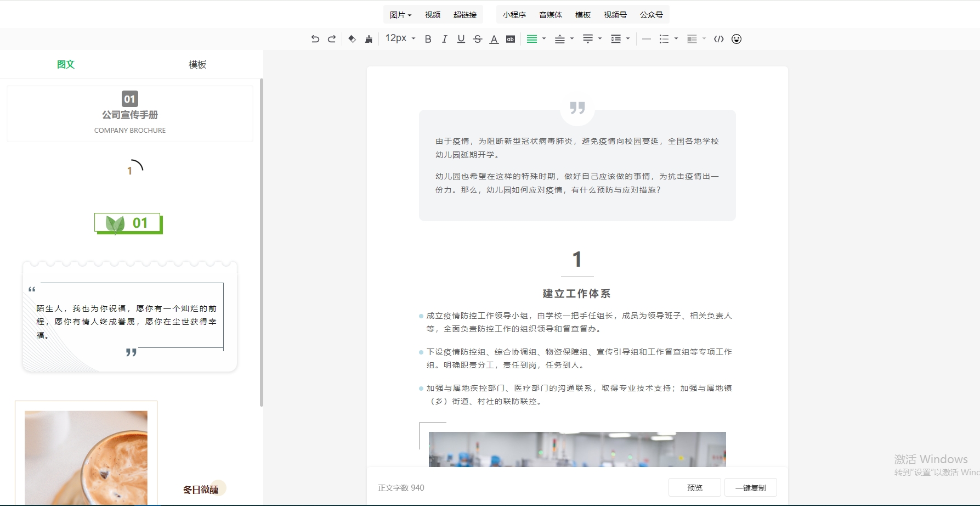Undo the last edit
This screenshot has height=506, width=980.
click(315, 39)
